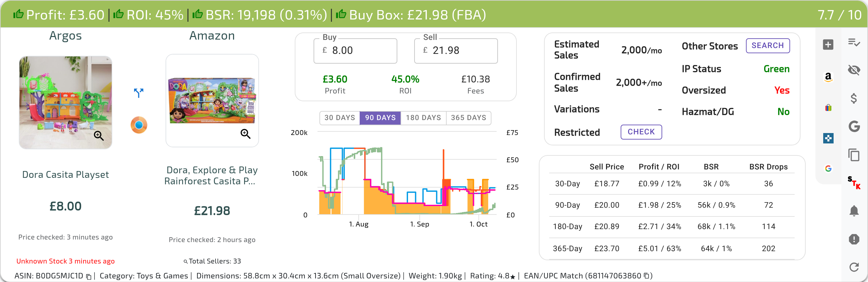Edit the Sell price field
This screenshot has width=868, height=282.
pyautogui.click(x=455, y=51)
